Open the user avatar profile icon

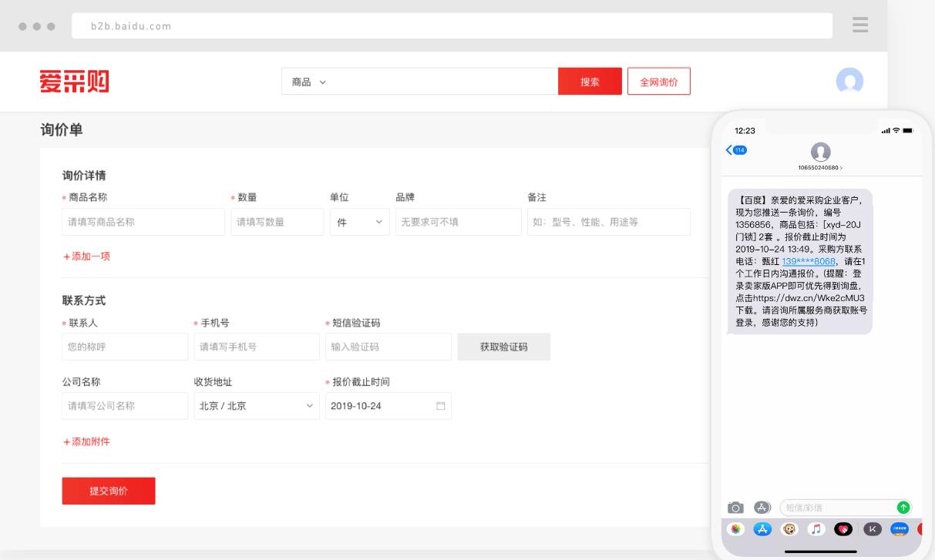(849, 81)
